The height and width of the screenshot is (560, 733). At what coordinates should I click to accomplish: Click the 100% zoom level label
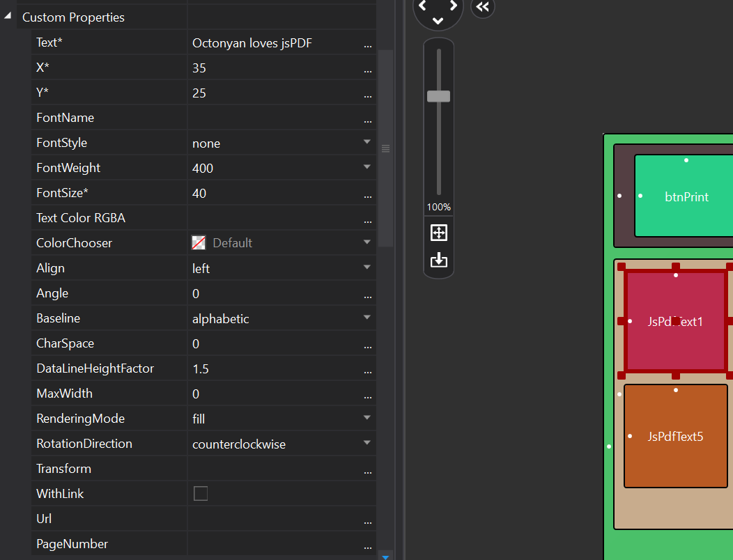pyautogui.click(x=438, y=207)
